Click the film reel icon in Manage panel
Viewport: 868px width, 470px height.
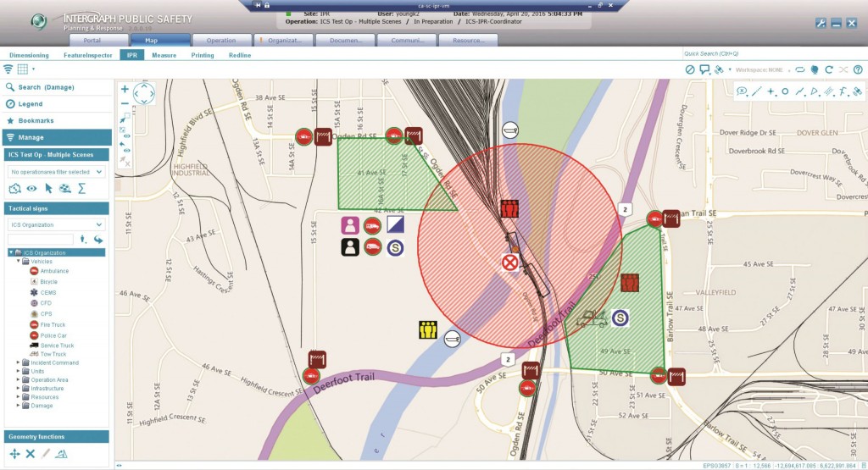pyautogui.click(x=64, y=189)
